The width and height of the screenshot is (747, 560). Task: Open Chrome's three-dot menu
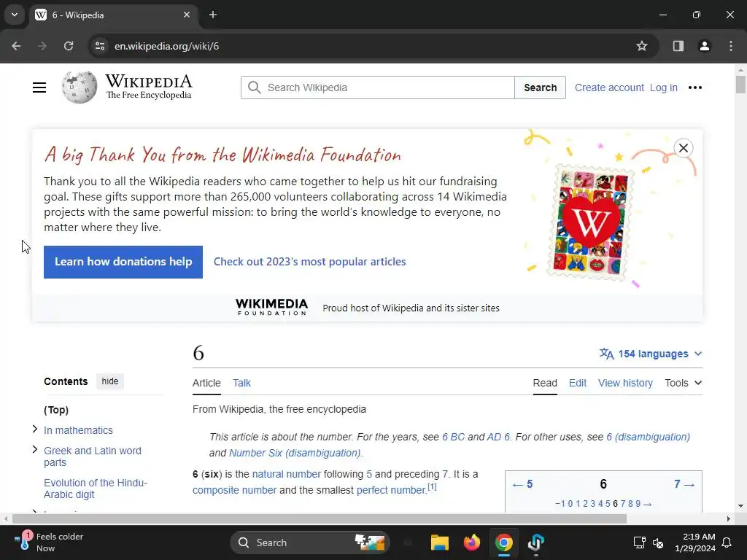(x=731, y=46)
